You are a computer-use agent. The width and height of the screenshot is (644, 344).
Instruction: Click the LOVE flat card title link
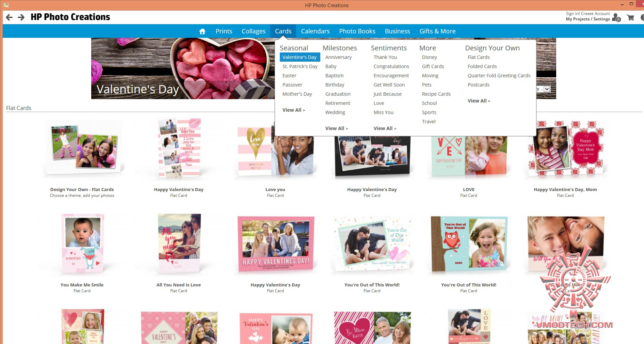[x=469, y=190]
